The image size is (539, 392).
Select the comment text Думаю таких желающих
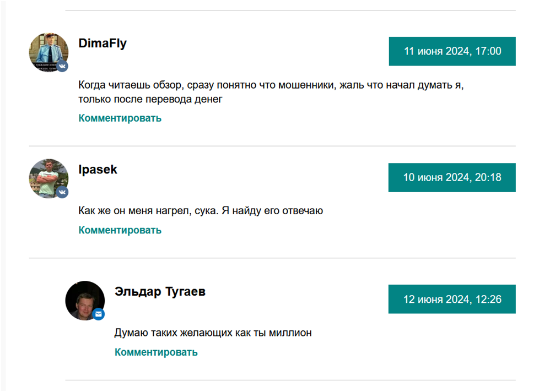click(x=213, y=332)
